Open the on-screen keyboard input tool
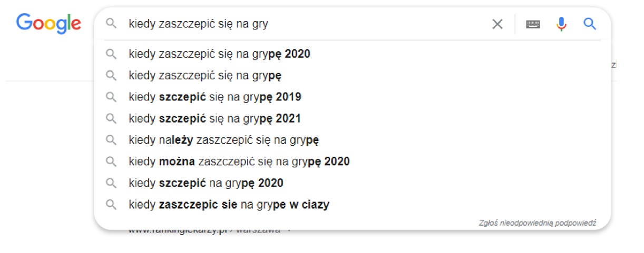 point(533,24)
